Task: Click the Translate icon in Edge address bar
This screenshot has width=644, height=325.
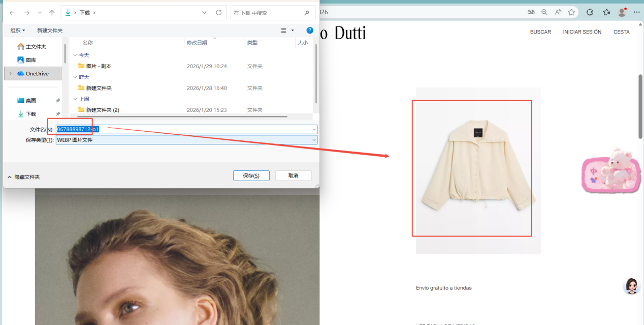Action: [x=531, y=12]
